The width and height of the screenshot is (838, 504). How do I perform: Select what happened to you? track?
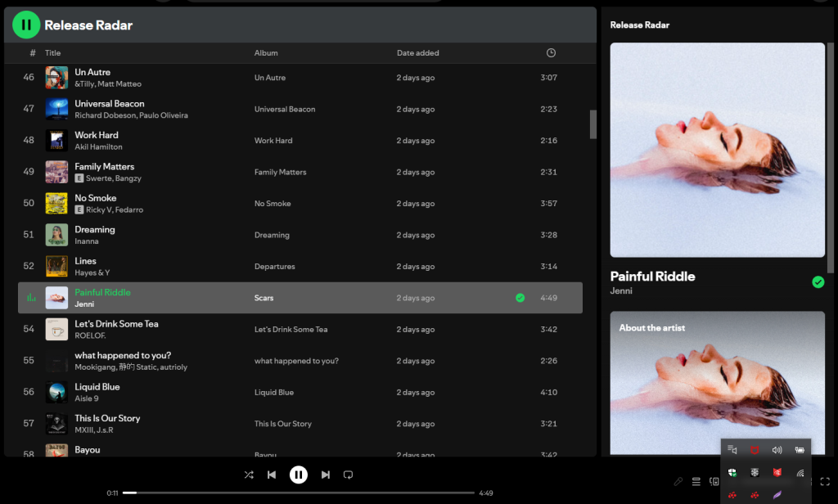click(123, 356)
